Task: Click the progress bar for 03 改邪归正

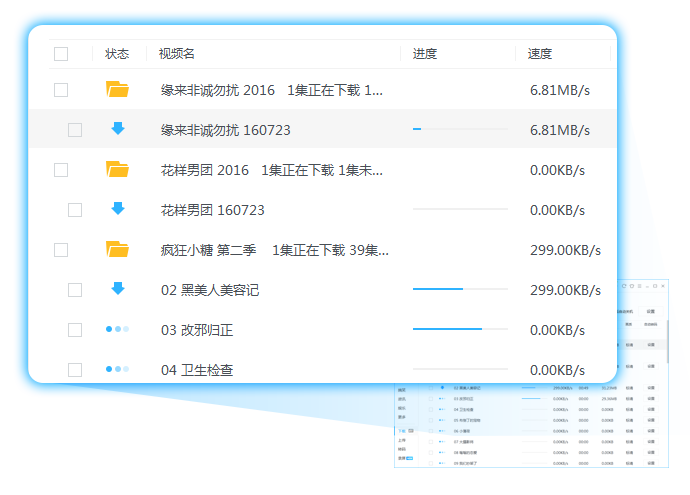Action: click(x=460, y=329)
